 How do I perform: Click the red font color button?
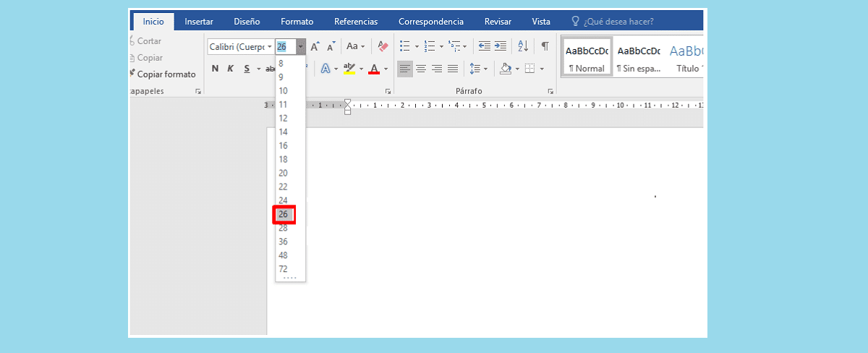point(374,69)
